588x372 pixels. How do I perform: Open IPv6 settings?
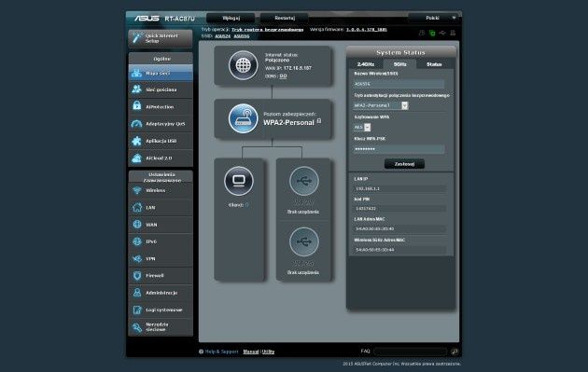pos(161,241)
